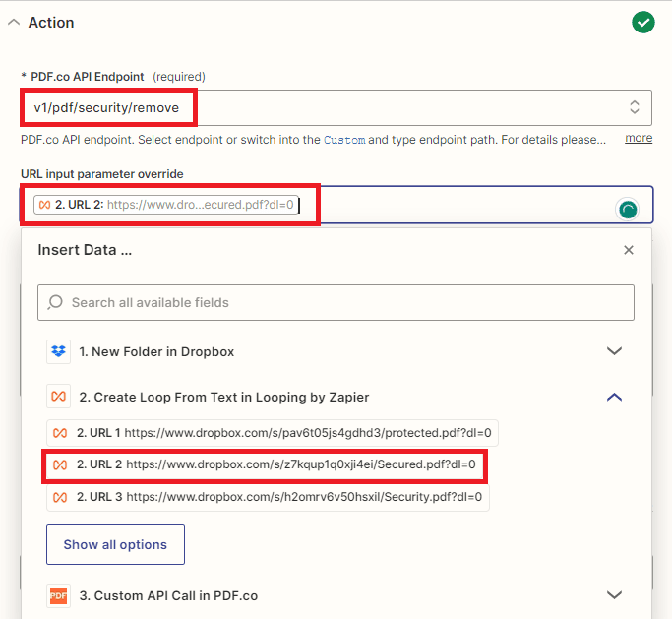Image resolution: width=672 pixels, height=619 pixels.
Task: Click the endpoint dropdown up-down arrows
Action: [x=635, y=107]
